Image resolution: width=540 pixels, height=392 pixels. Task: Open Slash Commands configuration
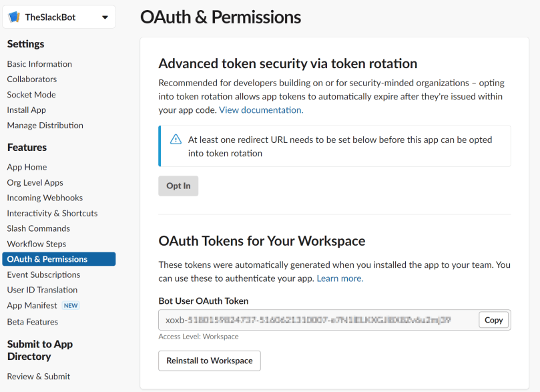(x=37, y=228)
